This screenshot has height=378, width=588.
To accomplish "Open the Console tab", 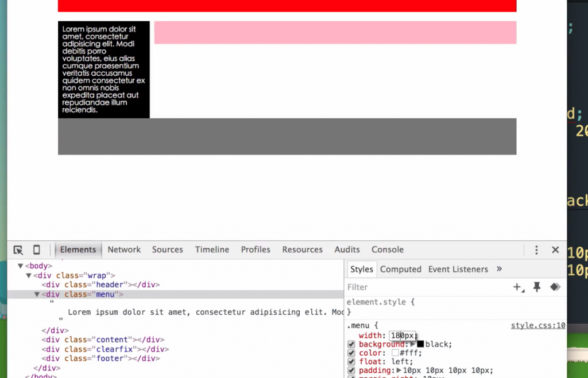I will pos(388,250).
